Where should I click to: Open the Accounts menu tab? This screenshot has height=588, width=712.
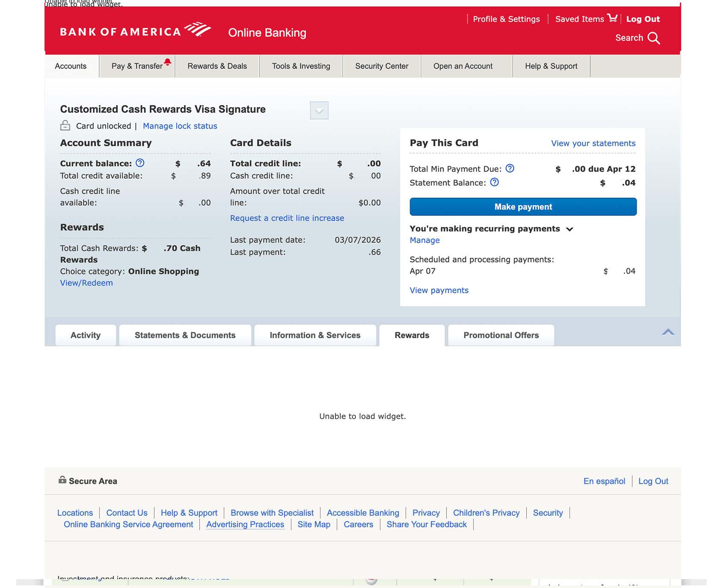coord(71,66)
